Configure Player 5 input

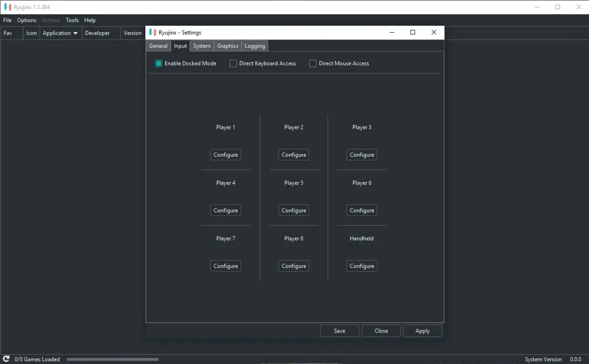click(x=293, y=210)
